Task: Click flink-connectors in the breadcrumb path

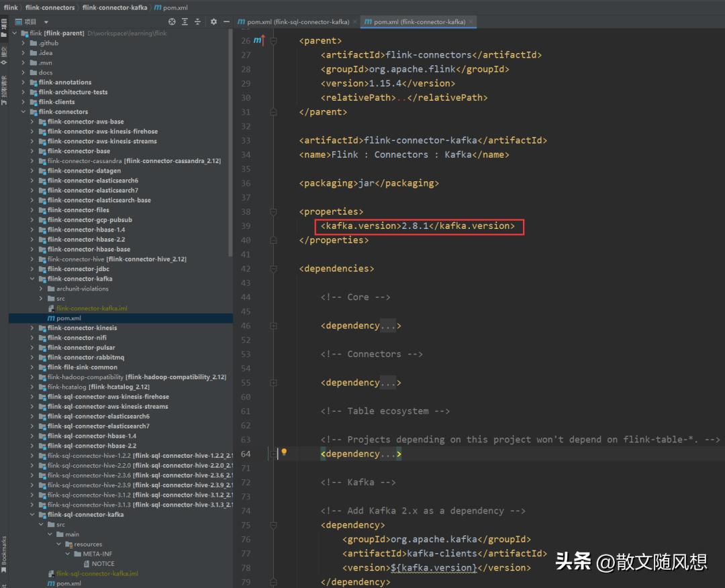Action: 50,7
